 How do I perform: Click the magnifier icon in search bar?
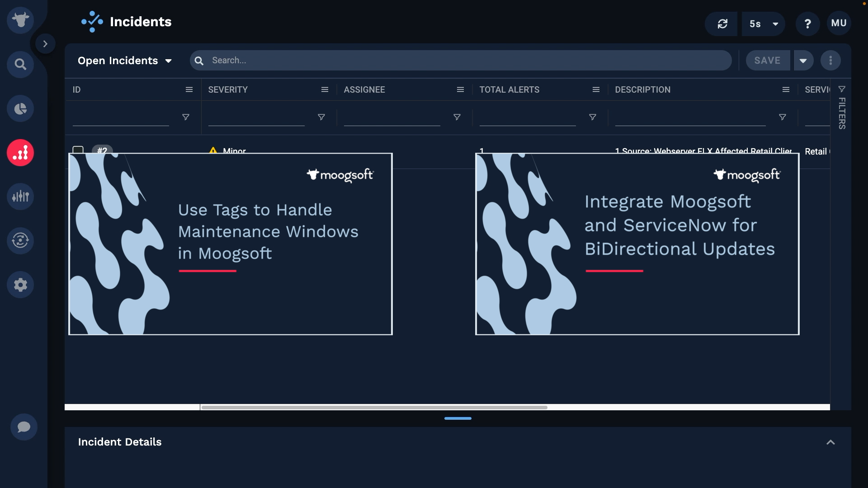click(199, 61)
